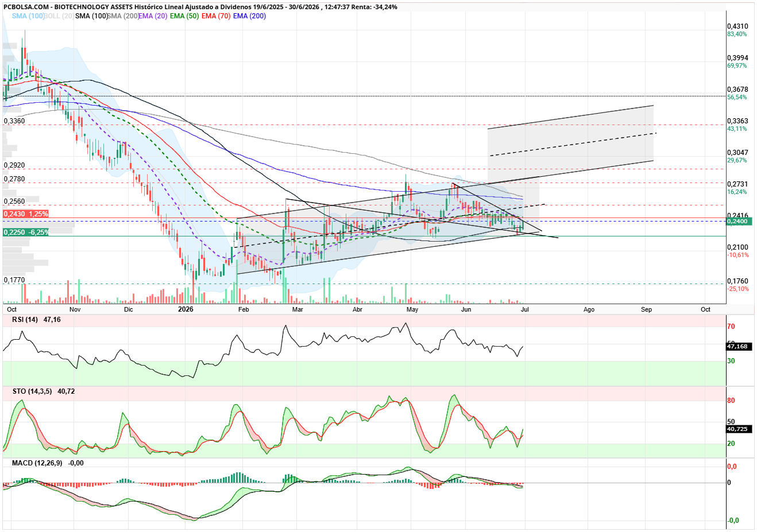Image resolution: width=757 pixels, height=532 pixels.
Task: Select the green EMA (50) legend label
Action: click(x=184, y=16)
